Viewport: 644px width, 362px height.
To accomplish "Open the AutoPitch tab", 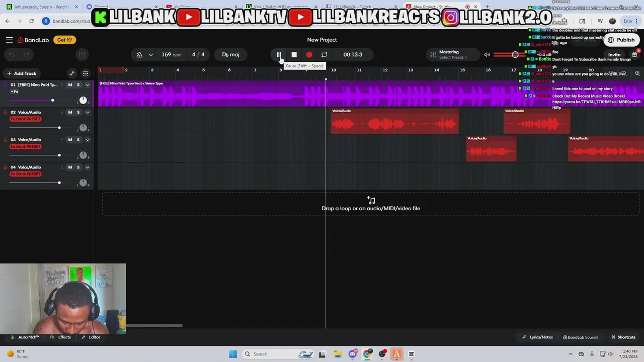I will pyautogui.click(x=25, y=337).
